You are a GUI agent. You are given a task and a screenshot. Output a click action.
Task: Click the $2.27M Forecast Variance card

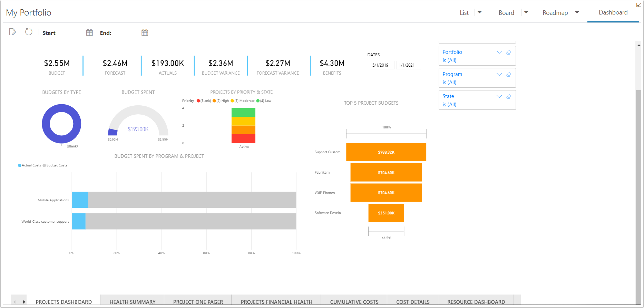[278, 67]
